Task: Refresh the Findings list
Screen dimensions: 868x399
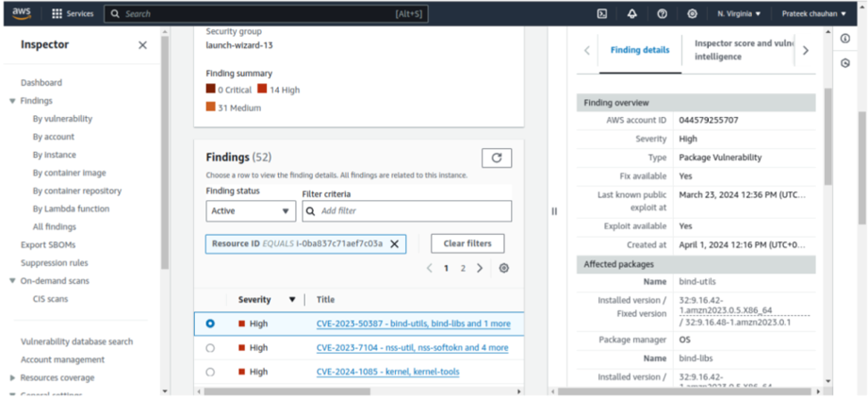Action: pos(497,158)
